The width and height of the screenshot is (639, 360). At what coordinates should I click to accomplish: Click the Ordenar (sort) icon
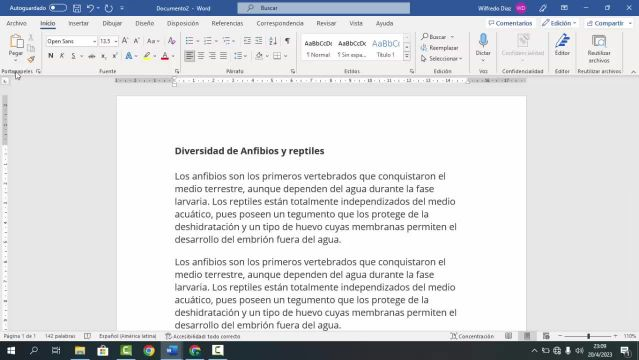(273, 41)
